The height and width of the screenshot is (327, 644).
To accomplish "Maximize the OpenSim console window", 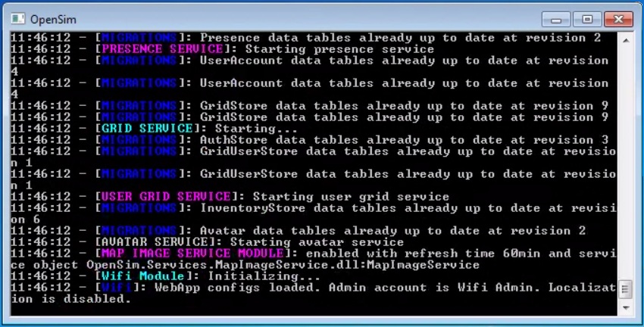I will click(587, 19).
